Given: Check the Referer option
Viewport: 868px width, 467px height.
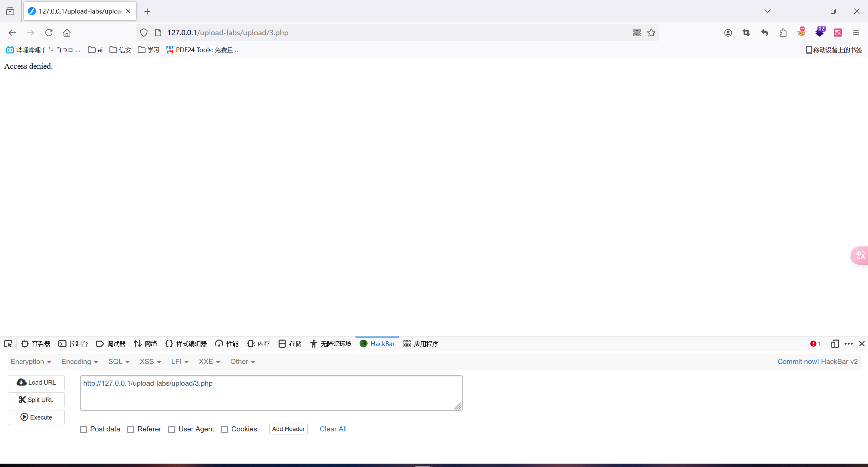Looking at the screenshot, I should pos(131,429).
